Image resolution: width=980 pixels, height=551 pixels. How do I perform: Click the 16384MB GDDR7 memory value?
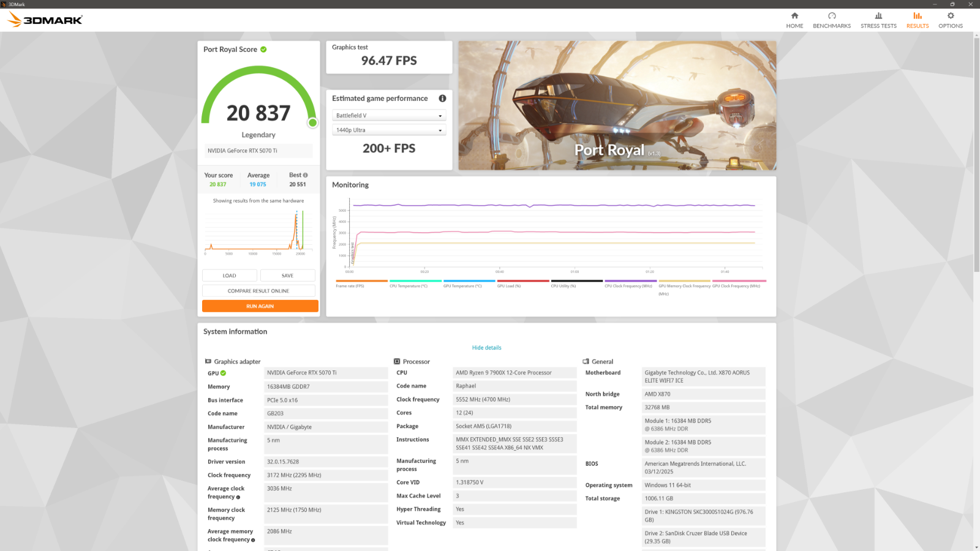tap(326, 387)
